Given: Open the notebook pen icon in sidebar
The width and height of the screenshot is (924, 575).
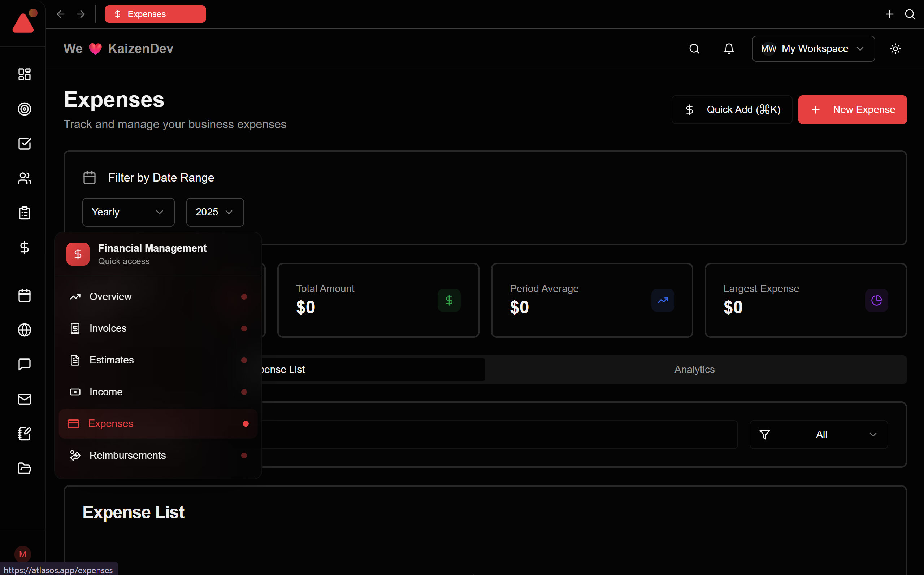Looking at the screenshot, I should (24, 434).
